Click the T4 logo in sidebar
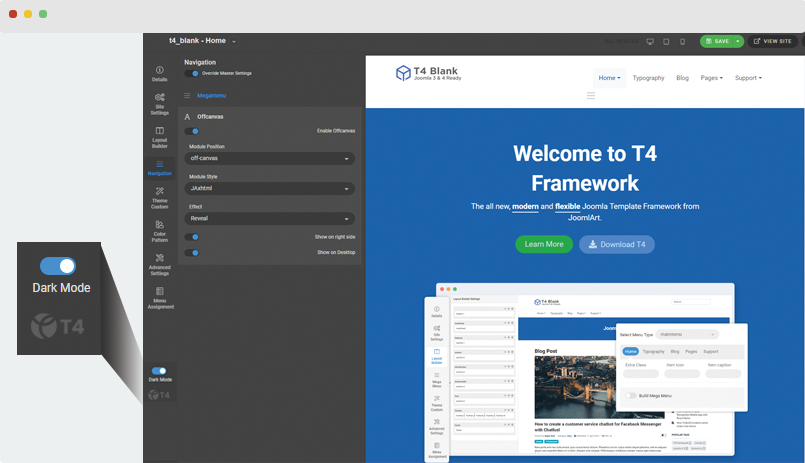Viewport: 805px width, 463px height. [x=159, y=395]
